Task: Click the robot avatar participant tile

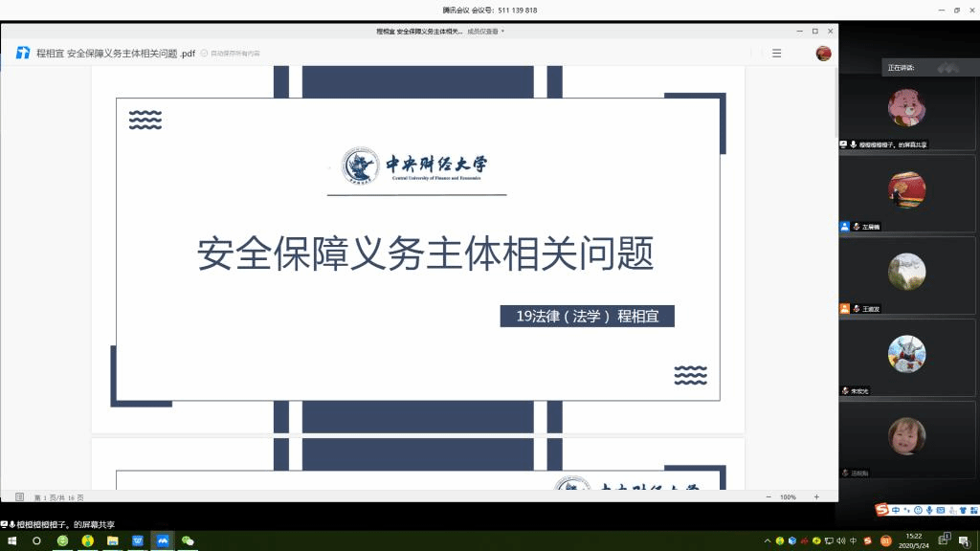Action: pos(905,353)
